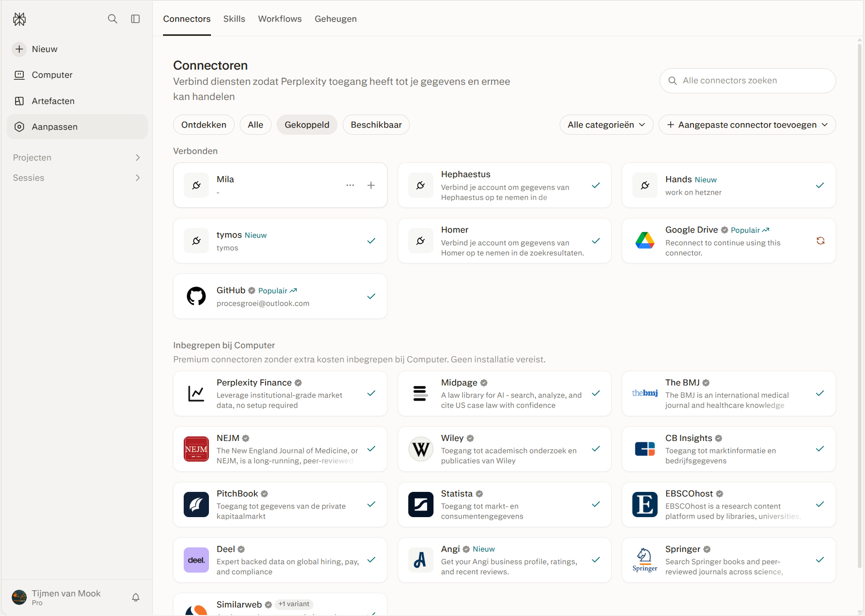Open Tijmen van Mook profile avatar
The width and height of the screenshot is (865, 616).
coord(19,597)
